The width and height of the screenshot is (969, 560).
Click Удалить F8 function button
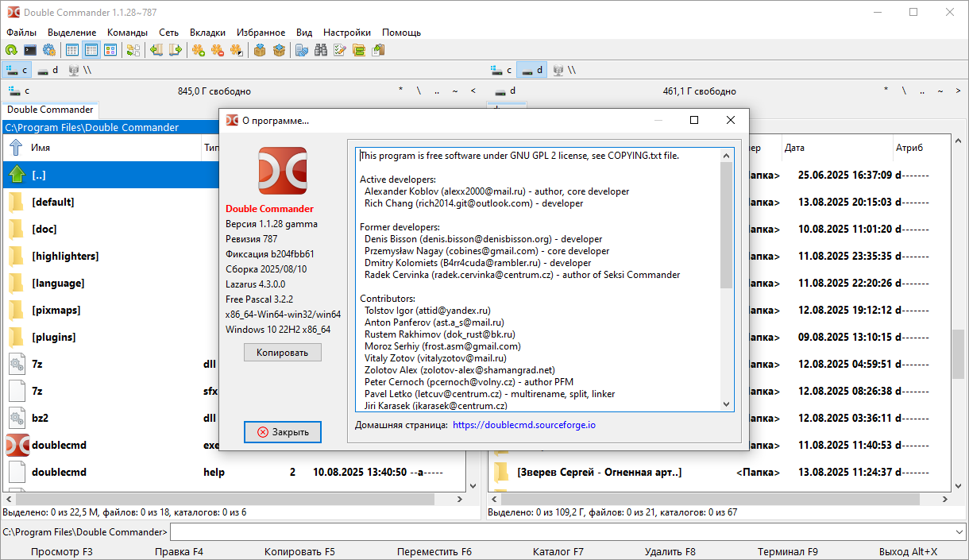click(x=670, y=551)
